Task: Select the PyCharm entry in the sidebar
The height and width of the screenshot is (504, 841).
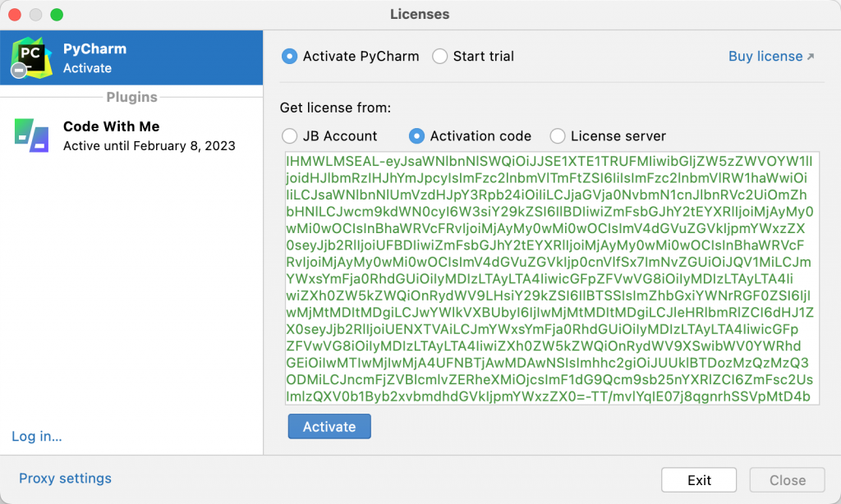Action: (x=131, y=58)
